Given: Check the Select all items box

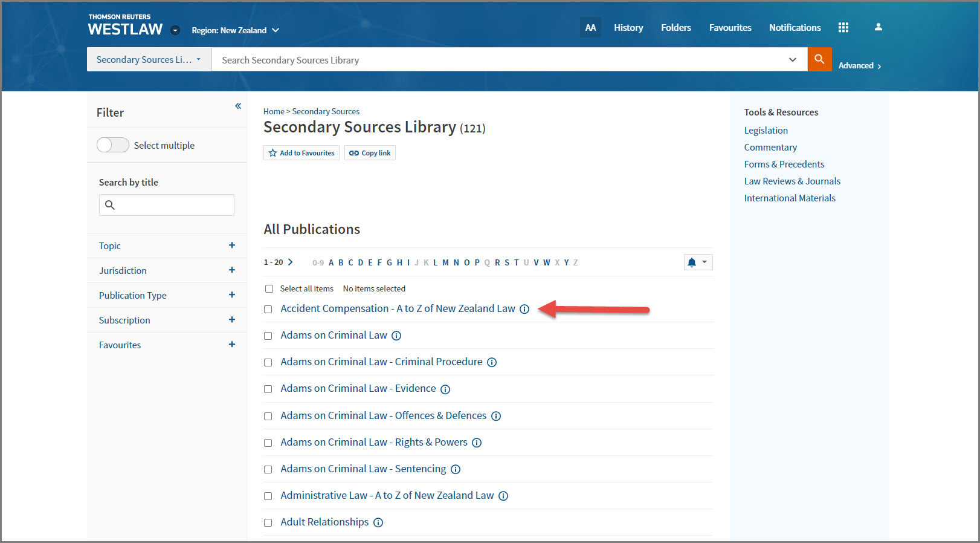Looking at the screenshot, I should tap(269, 289).
